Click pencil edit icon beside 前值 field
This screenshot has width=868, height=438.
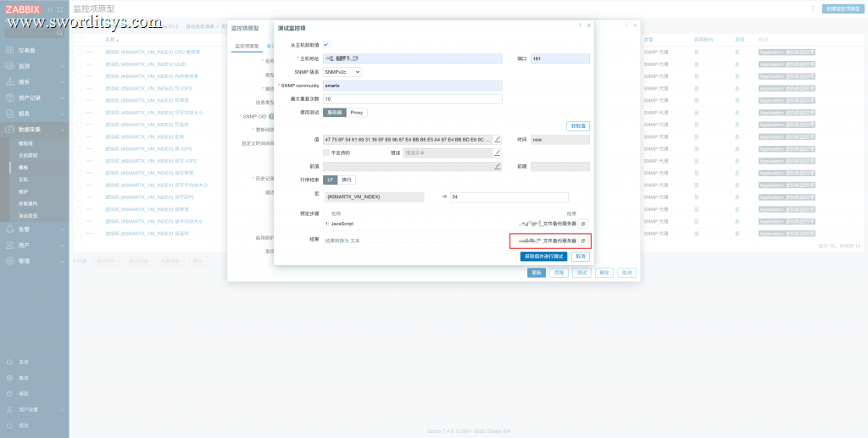[497, 166]
